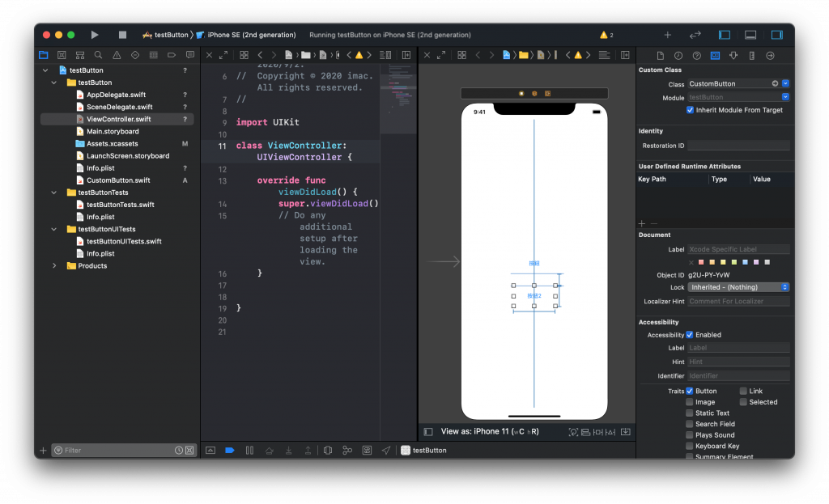Collapse the testButtonUITests group

point(54,229)
